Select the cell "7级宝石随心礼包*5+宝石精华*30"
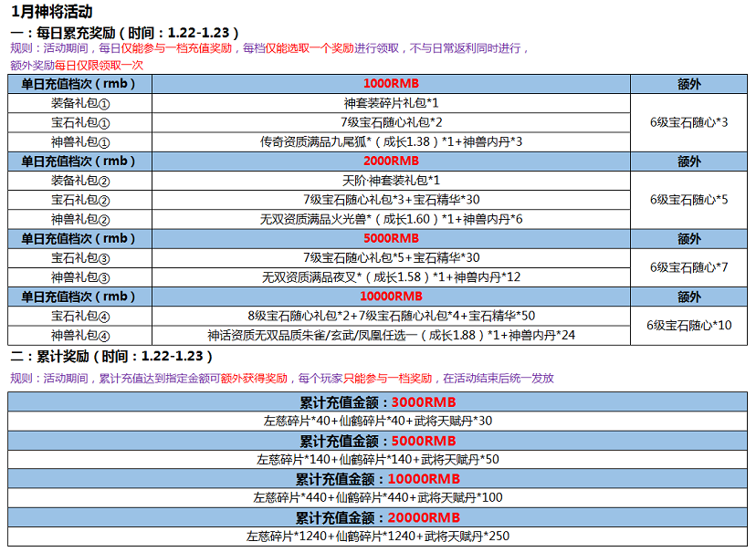 (391, 258)
